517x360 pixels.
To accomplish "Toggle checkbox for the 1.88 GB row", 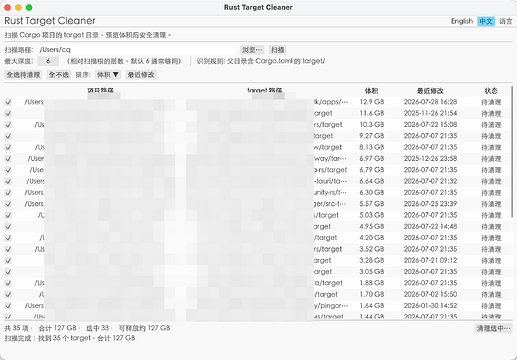I will (8, 283).
